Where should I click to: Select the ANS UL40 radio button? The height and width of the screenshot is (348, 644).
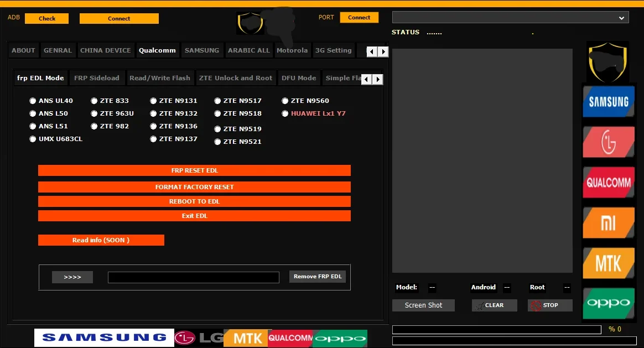click(x=33, y=101)
